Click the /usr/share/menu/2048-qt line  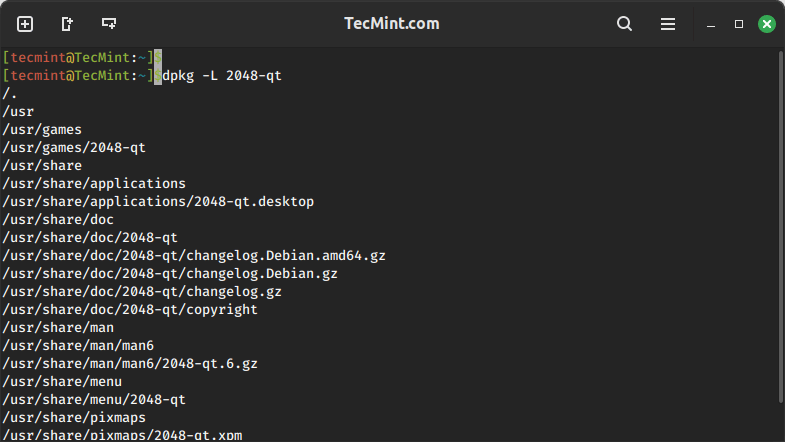tap(94, 400)
